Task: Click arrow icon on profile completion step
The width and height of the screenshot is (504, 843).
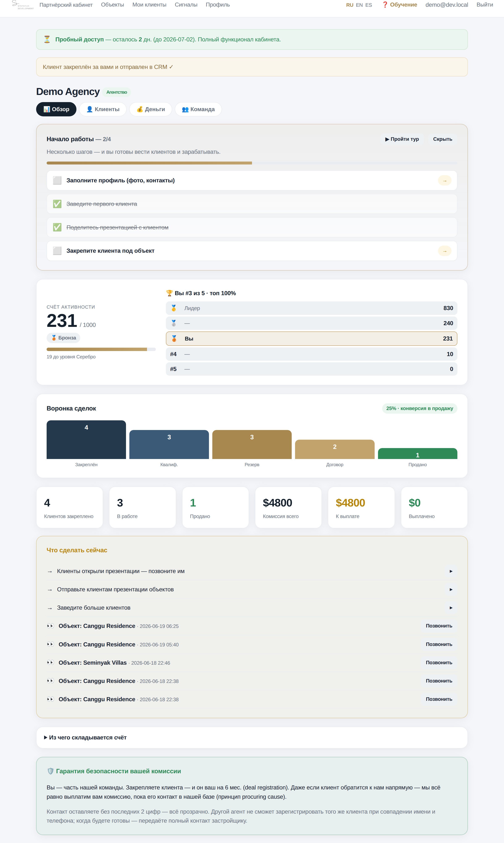Action: point(445,180)
